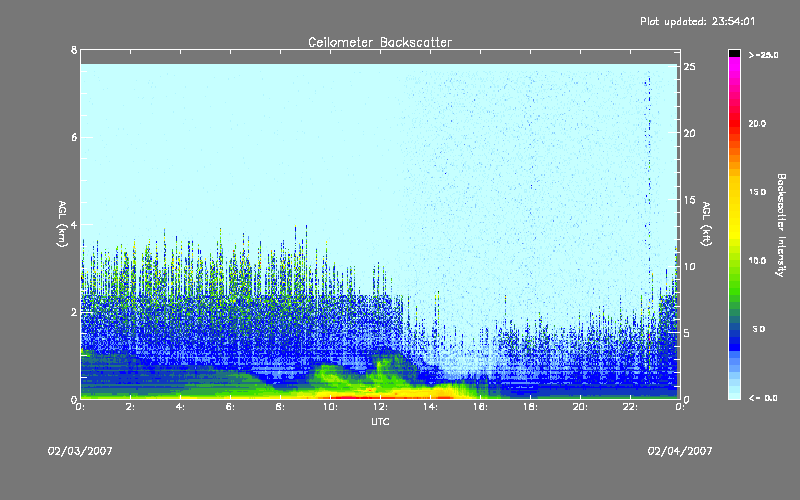Click the 5 tick on kft axis
This screenshot has width=800, height=500.
tap(687, 333)
